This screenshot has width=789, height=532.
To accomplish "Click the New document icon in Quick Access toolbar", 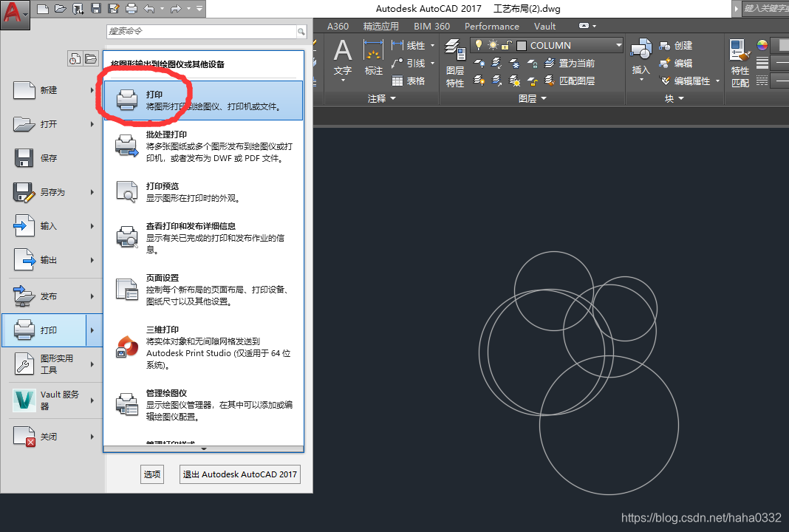I will [x=43, y=9].
